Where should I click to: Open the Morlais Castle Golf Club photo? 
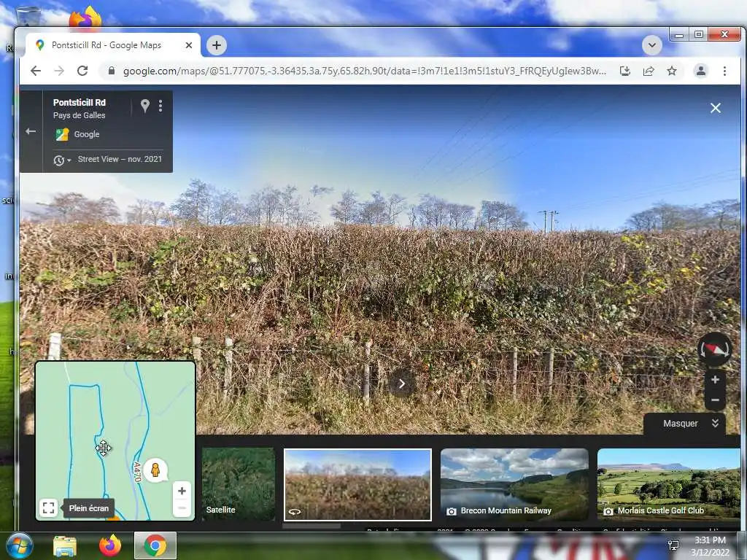[x=669, y=485]
